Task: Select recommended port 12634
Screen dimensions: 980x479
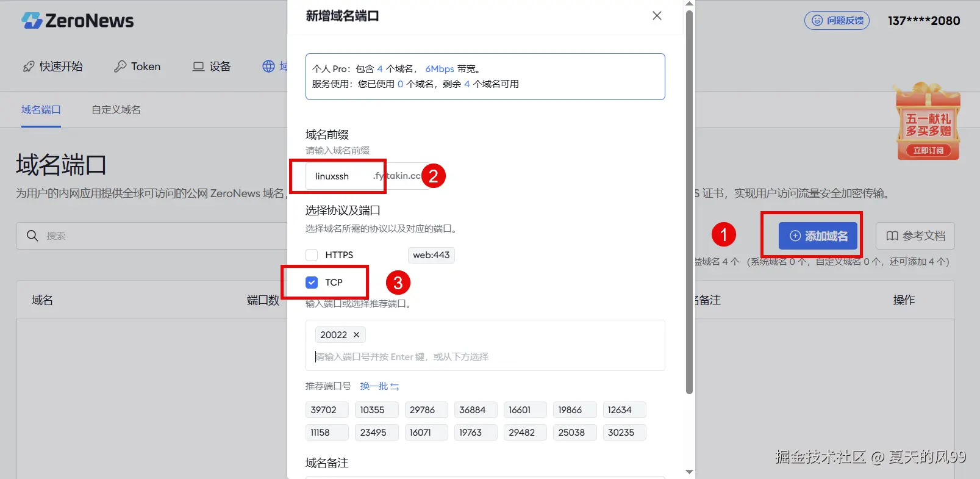Action: (x=624, y=410)
